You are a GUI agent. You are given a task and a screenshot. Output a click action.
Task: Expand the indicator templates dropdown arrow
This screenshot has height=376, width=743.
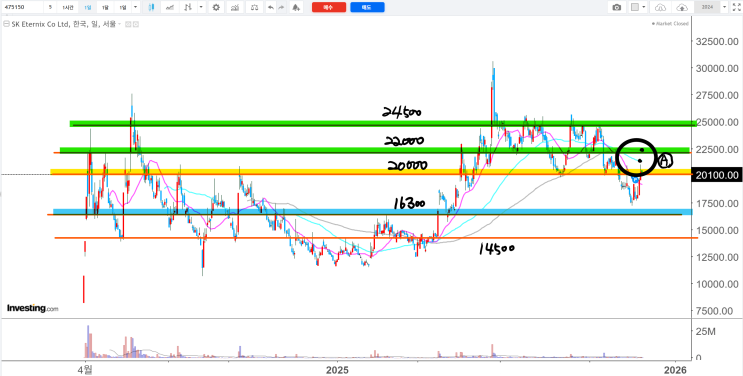point(201,7)
